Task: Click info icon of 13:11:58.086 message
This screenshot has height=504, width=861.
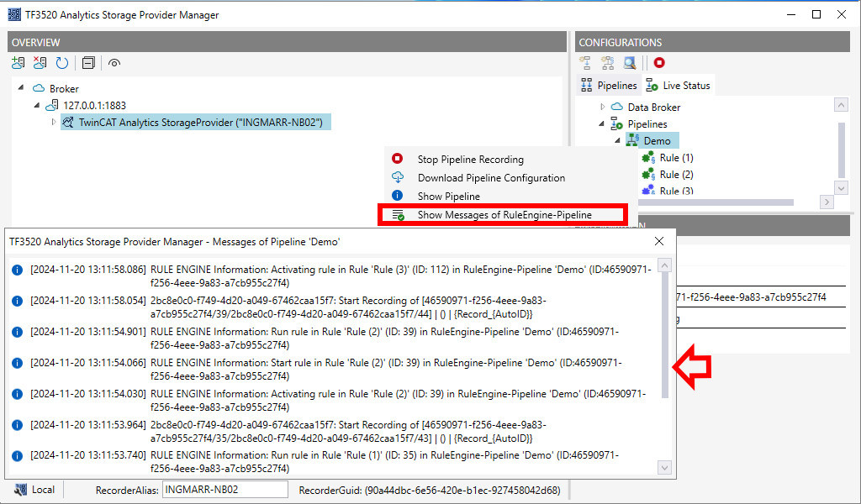Action: [x=17, y=270]
